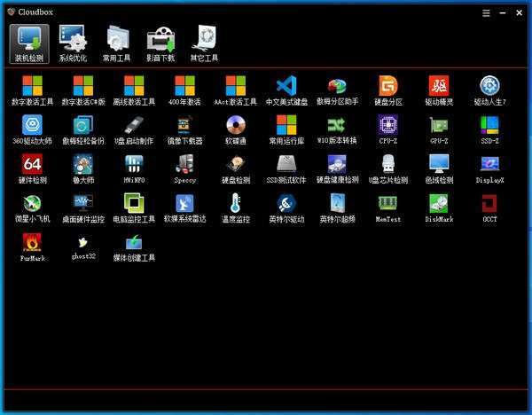Launch 温度监控 thermometer tool
This screenshot has width=532, height=415.
click(x=236, y=208)
